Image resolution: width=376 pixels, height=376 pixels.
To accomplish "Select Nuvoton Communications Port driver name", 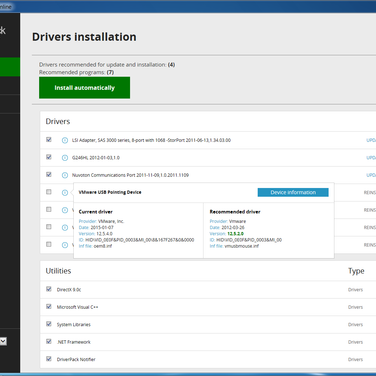I will [x=130, y=175].
